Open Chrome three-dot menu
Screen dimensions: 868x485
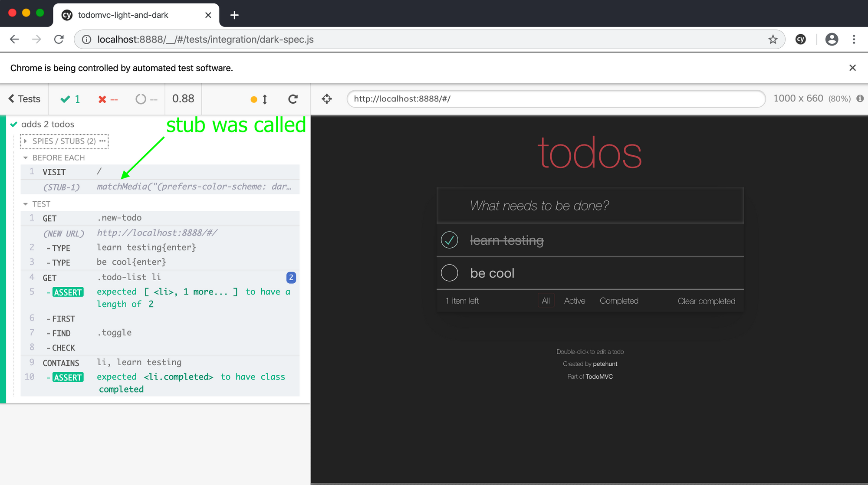point(854,39)
